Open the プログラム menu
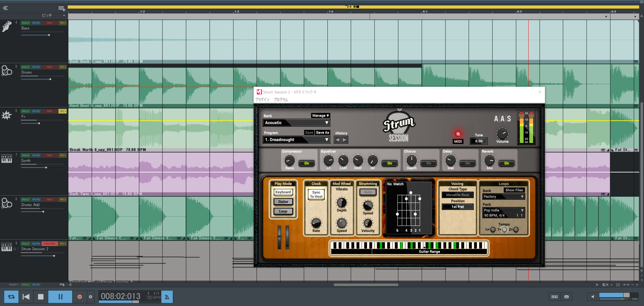This screenshot has height=306, width=644. tap(280, 100)
